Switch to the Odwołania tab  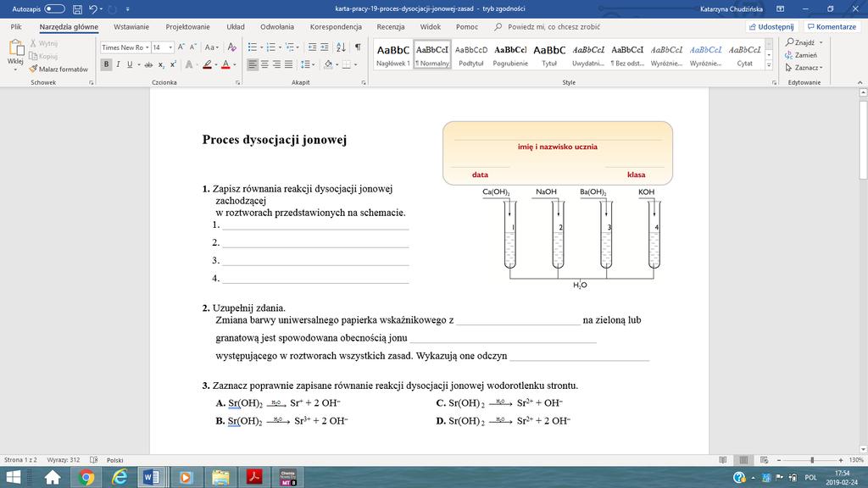[x=277, y=26]
